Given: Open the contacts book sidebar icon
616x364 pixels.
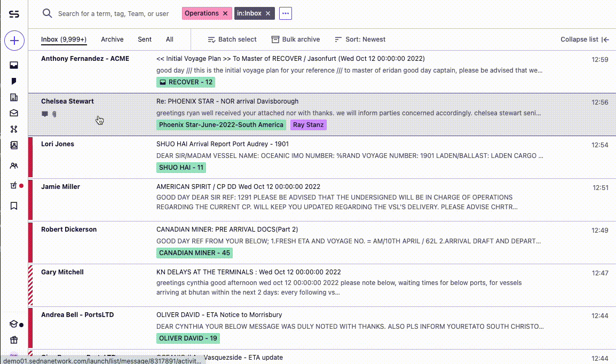Looking at the screenshot, I should [x=14, y=145].
